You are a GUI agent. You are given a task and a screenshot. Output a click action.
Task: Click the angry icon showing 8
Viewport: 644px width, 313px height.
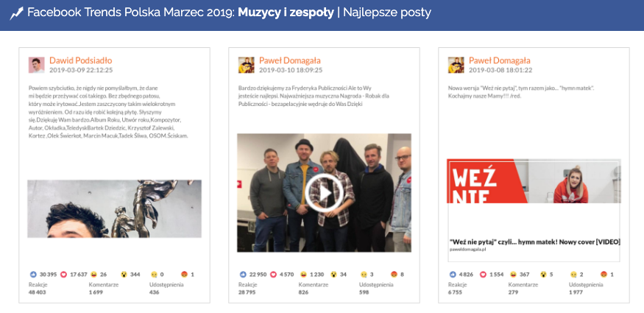pos(394,275)
